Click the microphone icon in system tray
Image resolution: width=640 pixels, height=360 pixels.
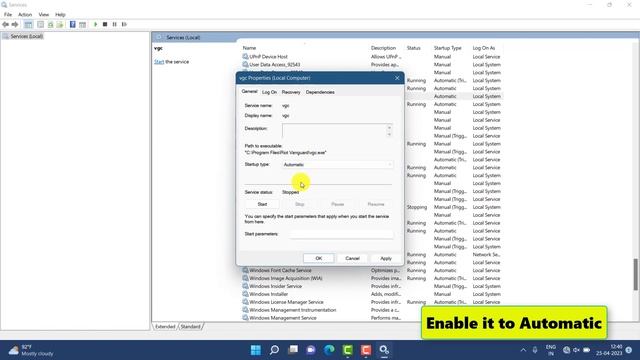[535, 350]
